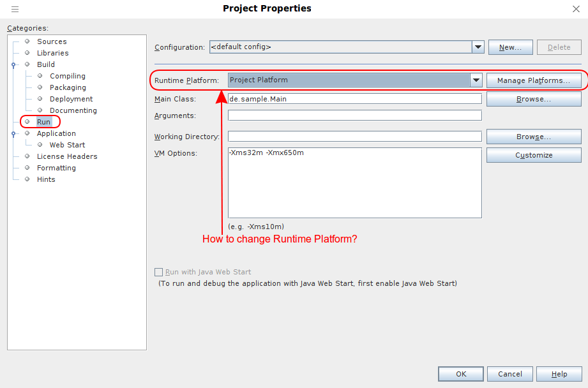This screenshot has height=388, width=588.
Task: Click the License Headers category icon
Action: 27,156
